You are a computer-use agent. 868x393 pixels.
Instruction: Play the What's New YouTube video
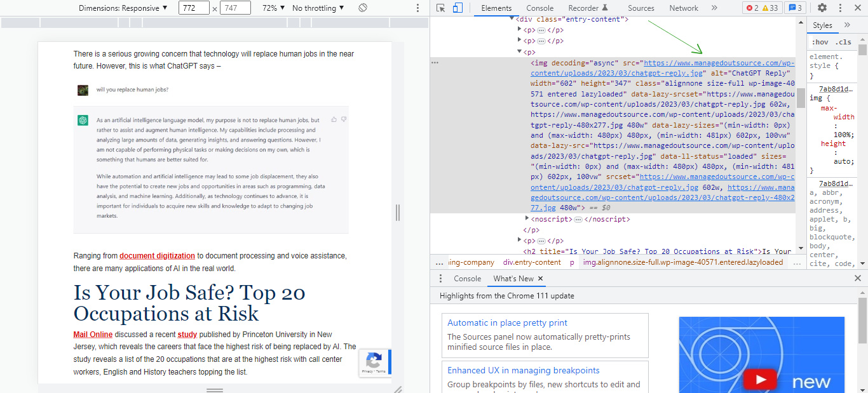(x=761, y=380)
